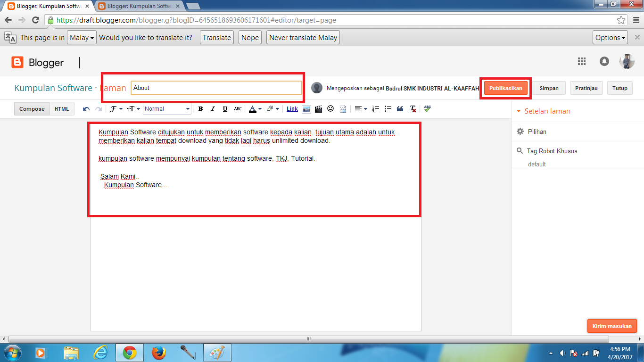Toggle strikethrough formatting
This screenshot has height=362, width=644.
point(238,109)
